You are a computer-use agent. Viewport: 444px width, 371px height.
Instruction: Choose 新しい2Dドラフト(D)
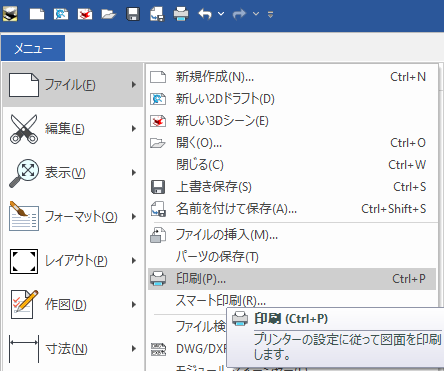tap(292, 99)
